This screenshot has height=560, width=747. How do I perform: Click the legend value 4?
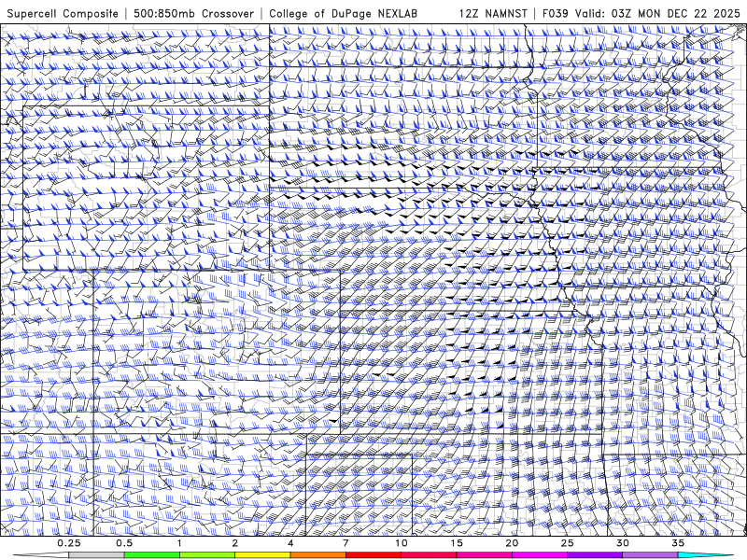(x=290, y=543)
